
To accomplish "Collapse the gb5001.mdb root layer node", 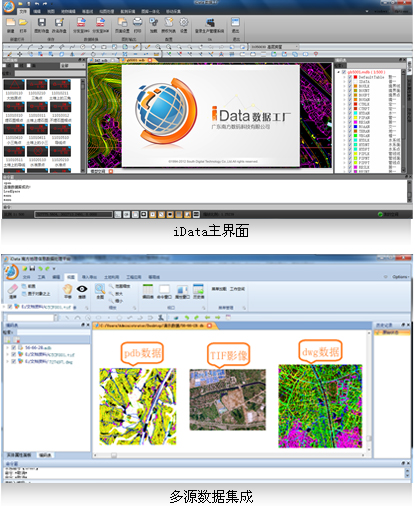I will (x=339, y=72).
